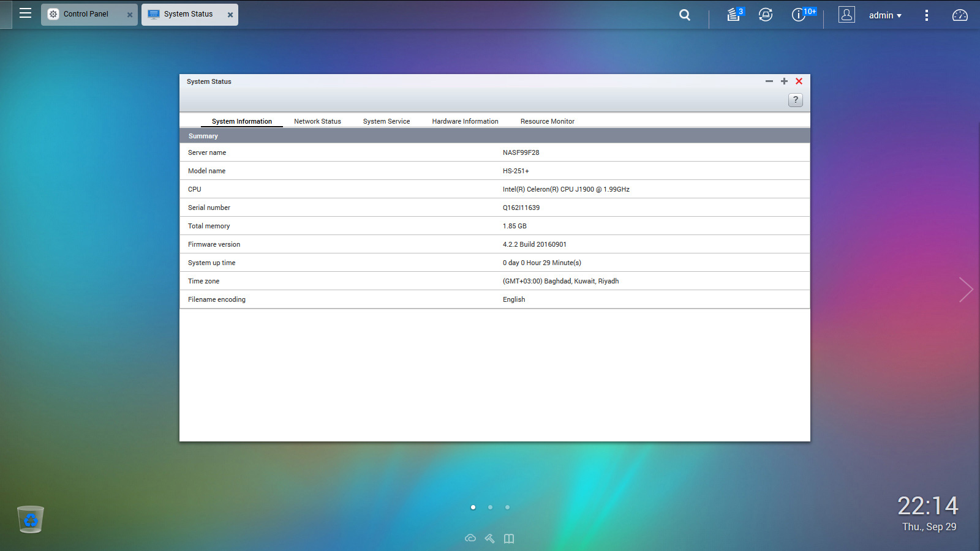
Task: Go to next desktop page arrow
Action: [966, 290]
